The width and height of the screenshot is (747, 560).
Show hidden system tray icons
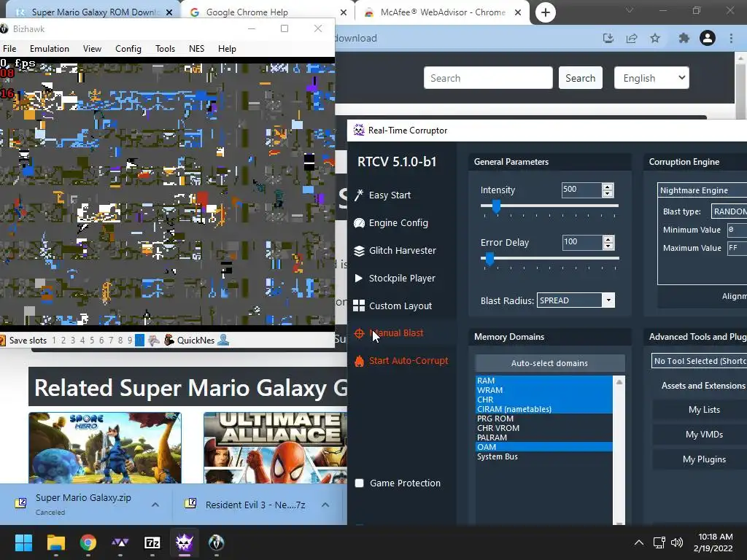pos(639,542)
